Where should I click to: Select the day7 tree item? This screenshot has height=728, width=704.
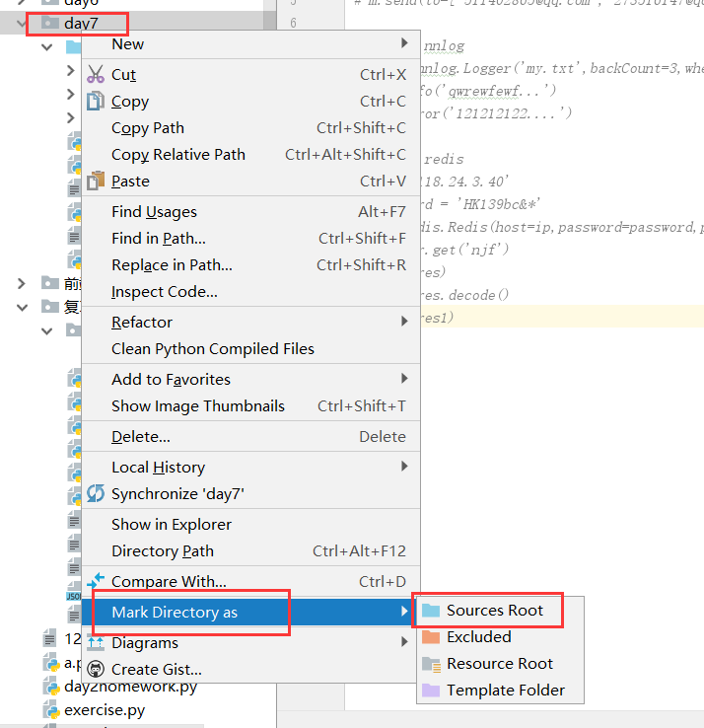pyautogui.click(x=81, y=23)
